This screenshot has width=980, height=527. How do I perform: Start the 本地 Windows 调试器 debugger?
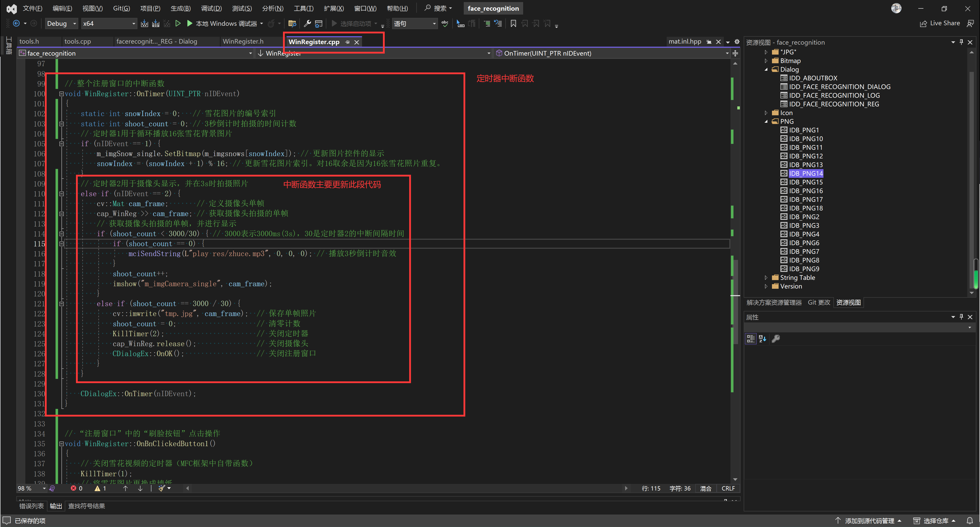pyautogui.click(x=189, y=24)
